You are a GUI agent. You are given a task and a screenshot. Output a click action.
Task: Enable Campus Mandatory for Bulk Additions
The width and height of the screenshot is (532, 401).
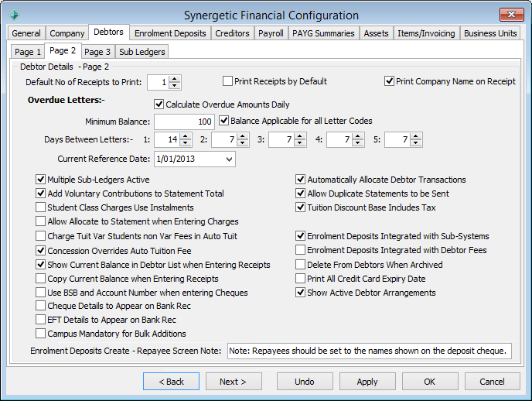(x=40, y=334)
